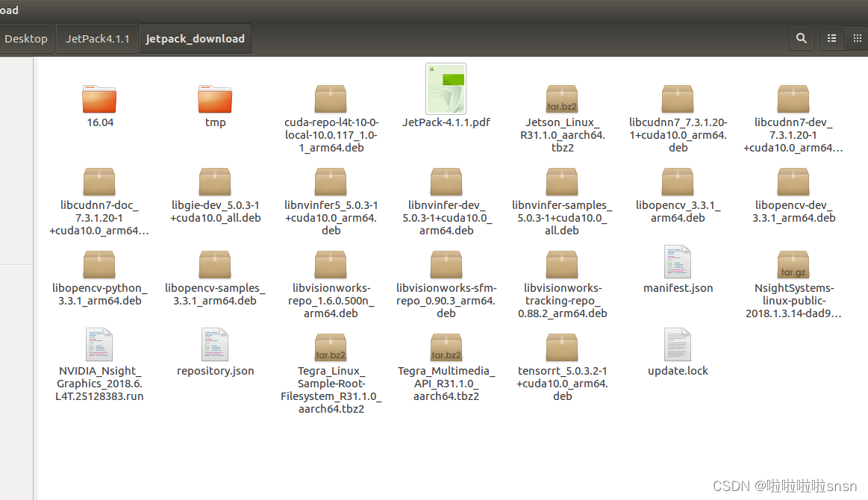The image size is (868, 500).
Task: Select the libcudnn7_7.3.1.20-1+cuda10.0_arm64.deb icon
Action: 678,99
